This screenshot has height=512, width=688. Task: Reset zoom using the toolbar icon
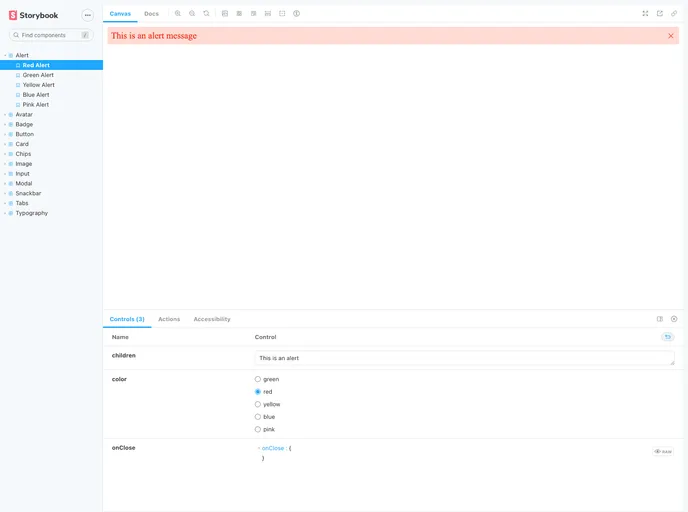pyautogui.click(x=206, y=13)
